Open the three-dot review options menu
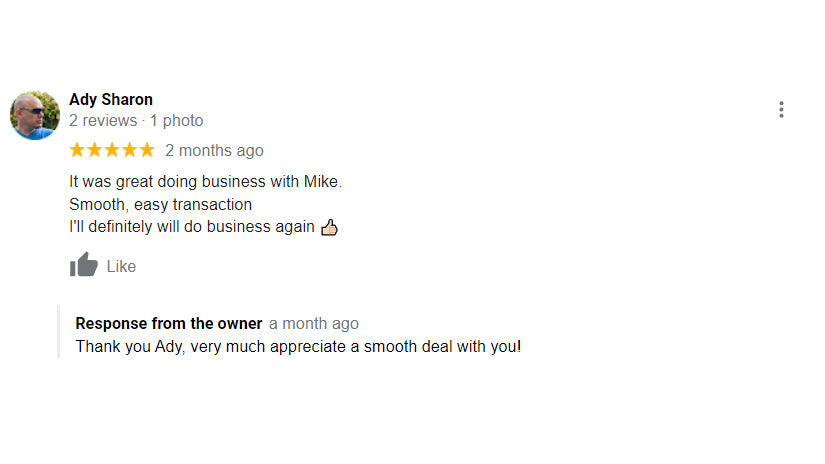The width and height of the screenshot is (825, 464). click(781, 110)
